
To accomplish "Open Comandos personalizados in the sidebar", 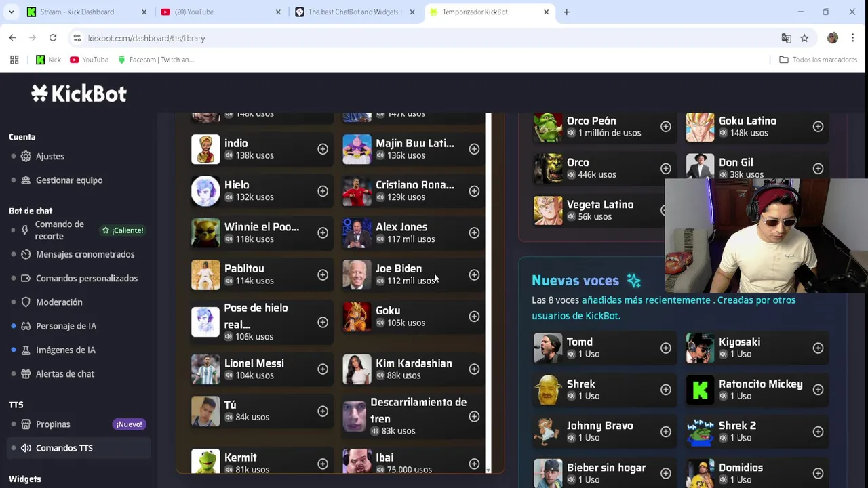I will [x=86, y=278].
